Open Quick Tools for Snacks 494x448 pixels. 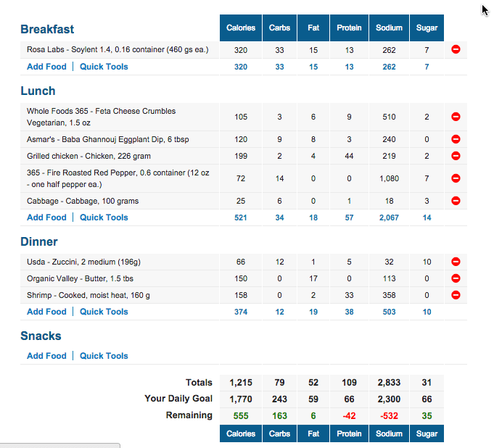pos(104,356)
